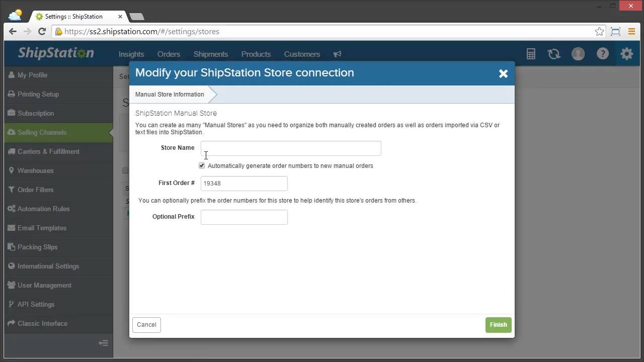The image size is (644, 362).
Task: Click the cast screen icon in address bar
Action: pyautogui.click(x=615, y=31)
